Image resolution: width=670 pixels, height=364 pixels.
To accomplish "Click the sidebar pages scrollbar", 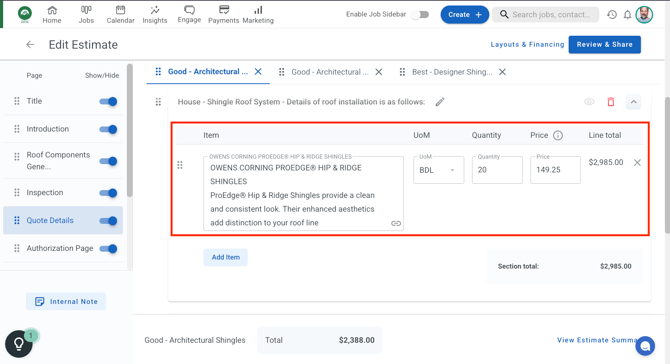I will pos(130,130).
